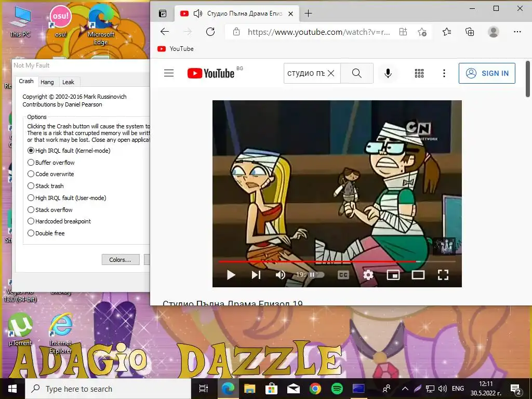View site info lock icon

[236, 32]
